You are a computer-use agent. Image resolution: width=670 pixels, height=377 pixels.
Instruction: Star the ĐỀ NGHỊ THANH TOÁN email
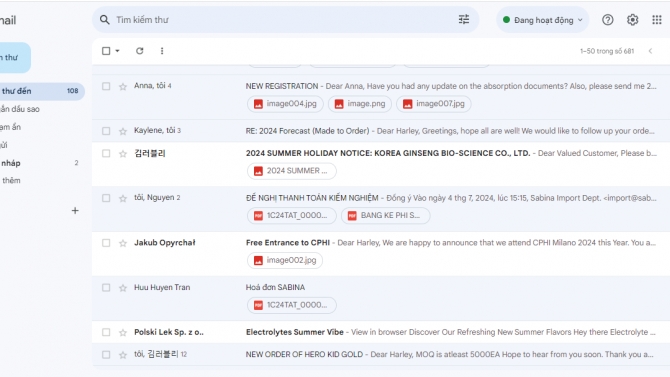click(123, 198)
